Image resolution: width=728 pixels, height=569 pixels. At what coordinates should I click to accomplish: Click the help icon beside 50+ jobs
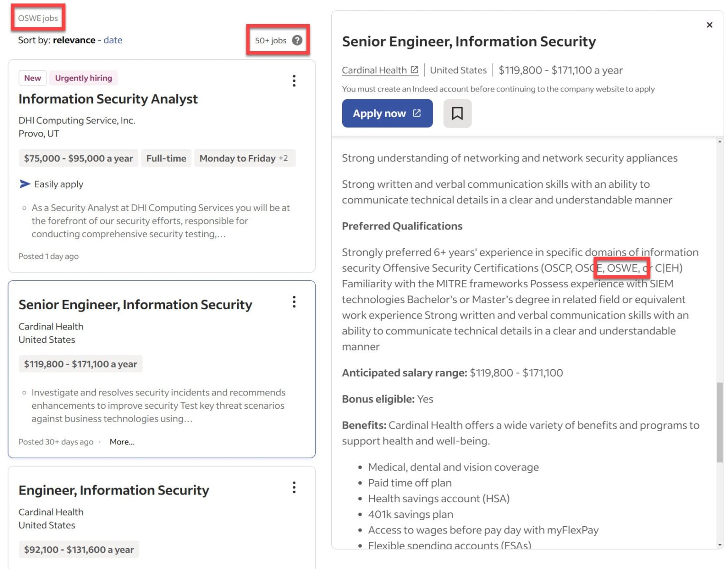coord(297,40)
